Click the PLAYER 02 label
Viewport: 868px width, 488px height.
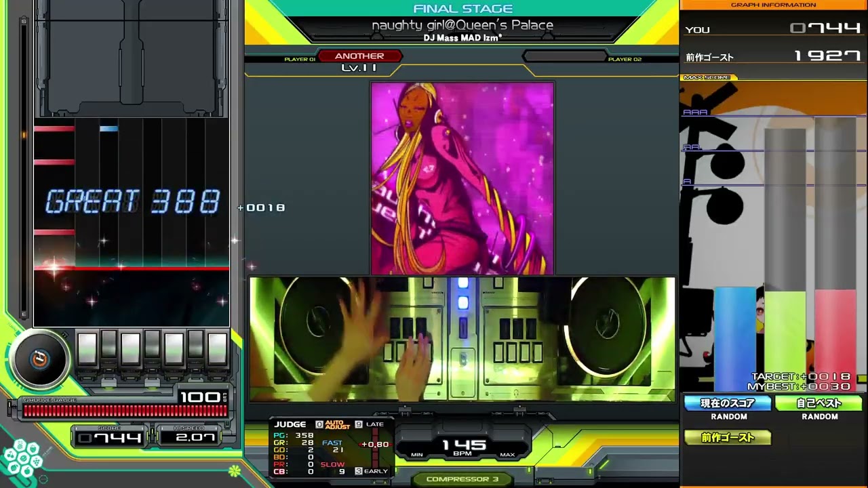(x=625, y=60)
